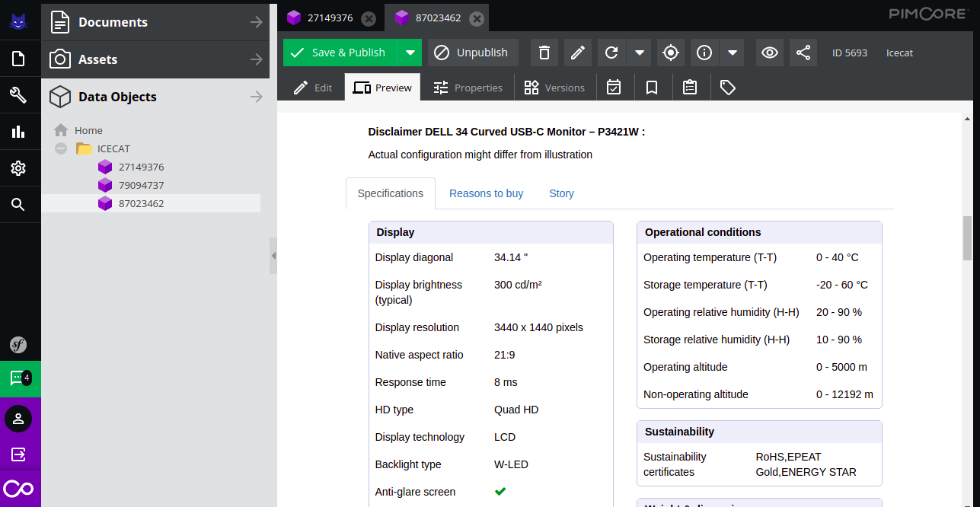Open the Tools wrench menu in sidebar
980x507 pixels.
(x=18, y=95)
